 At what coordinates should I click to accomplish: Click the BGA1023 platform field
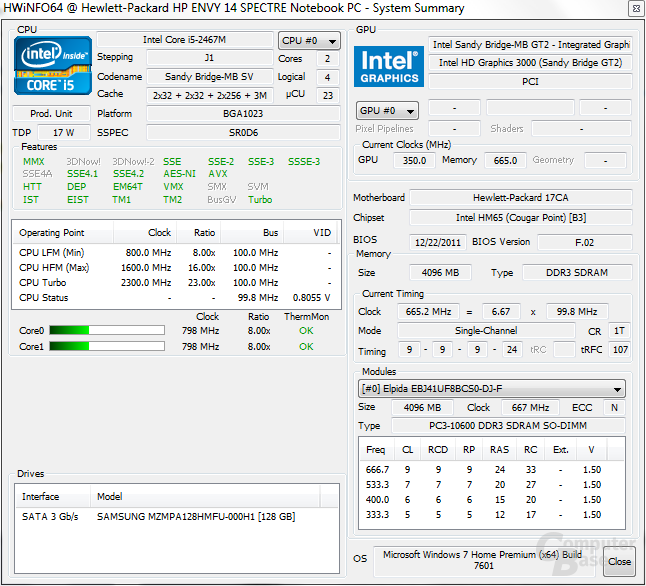pyautogui.click(x=243, y=114)
